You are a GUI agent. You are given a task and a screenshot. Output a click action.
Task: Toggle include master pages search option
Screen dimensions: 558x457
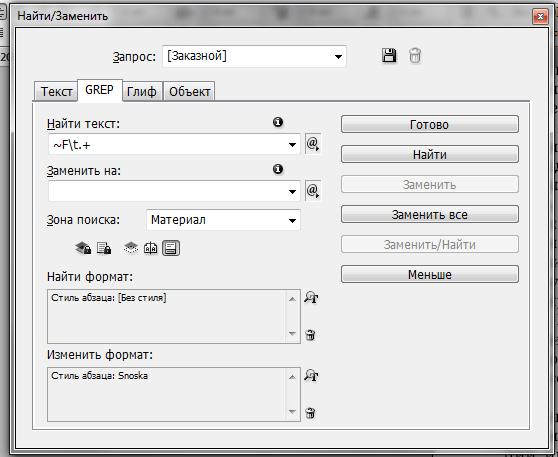click(x=151, y=248)
